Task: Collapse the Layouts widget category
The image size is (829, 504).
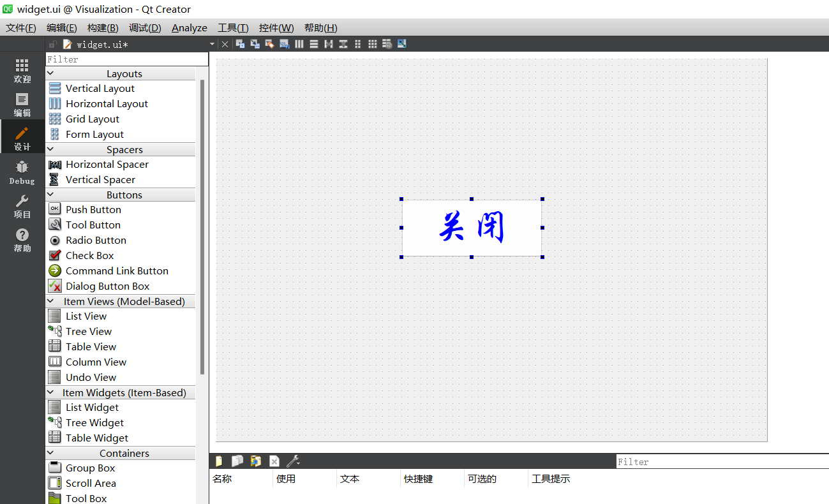Action: (50, 74)
